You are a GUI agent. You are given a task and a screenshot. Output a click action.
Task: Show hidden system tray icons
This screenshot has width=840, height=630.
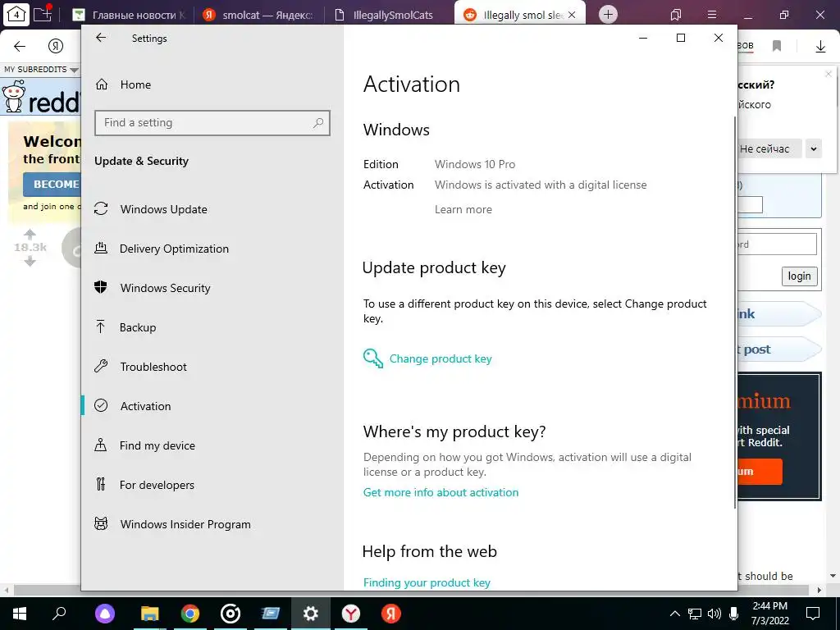tap(675, 614)
